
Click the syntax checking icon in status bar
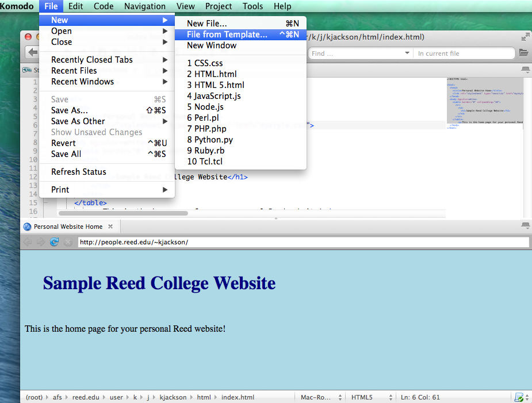pyautogui.click(x=519, y=397)
